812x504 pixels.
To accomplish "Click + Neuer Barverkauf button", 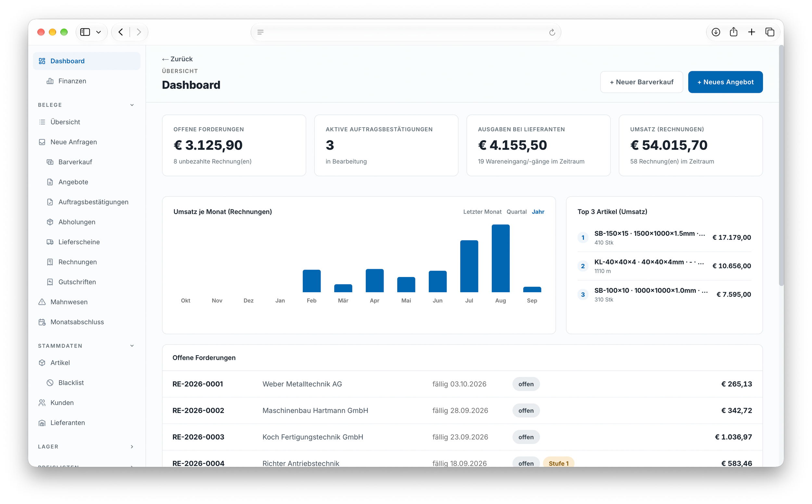I will [x=641, y=82].
